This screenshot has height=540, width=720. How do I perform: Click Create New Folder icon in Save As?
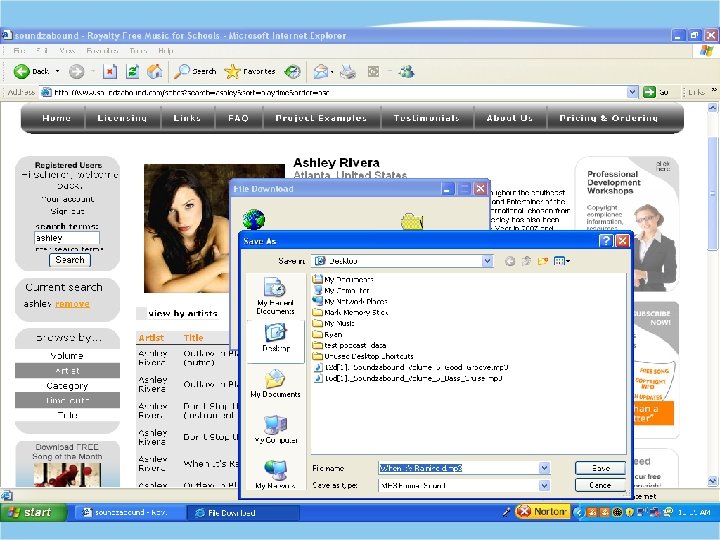click(x=543, y=261)
